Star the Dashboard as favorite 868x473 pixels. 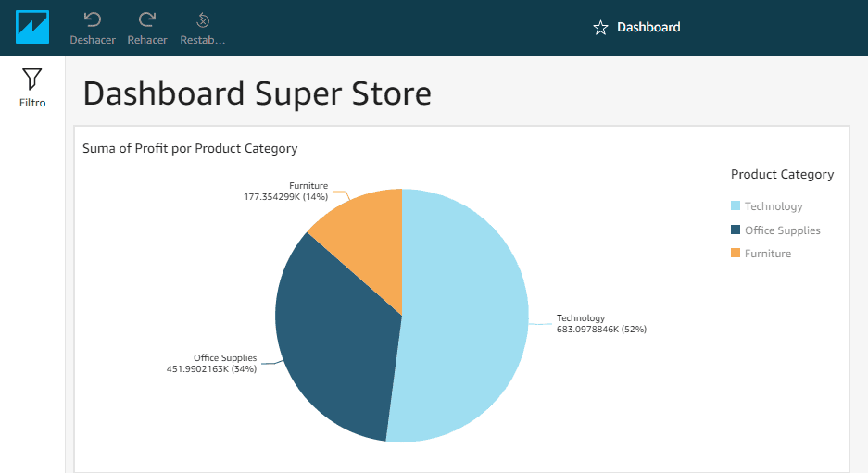(x=600, y=28)
